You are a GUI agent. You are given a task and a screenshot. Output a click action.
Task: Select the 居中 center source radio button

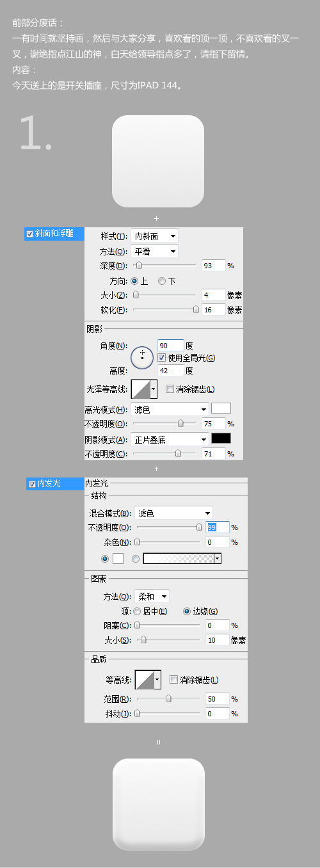[x=137, y=611]
